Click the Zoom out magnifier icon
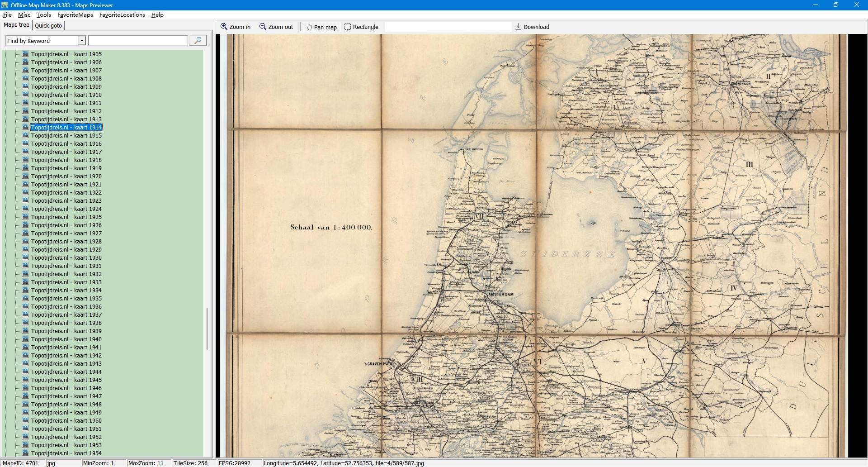Screen dimensions: 868x467 point(263,27)
